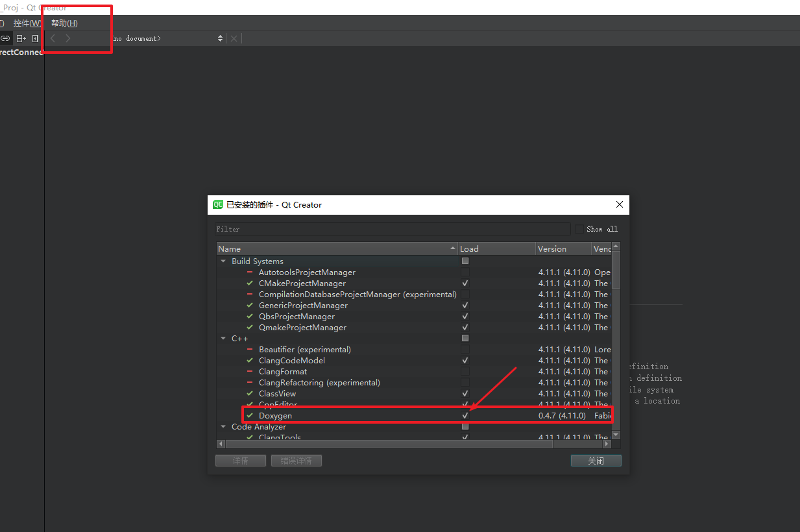Screen dimensions: 800x532
Task: Click the Doxygen version 0.4.7 (4.11.0)
Action: coord(562,415)
